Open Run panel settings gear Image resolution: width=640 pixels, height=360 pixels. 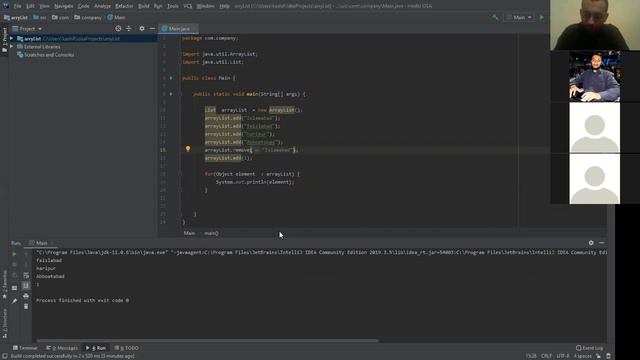click(x=591, y=243)
